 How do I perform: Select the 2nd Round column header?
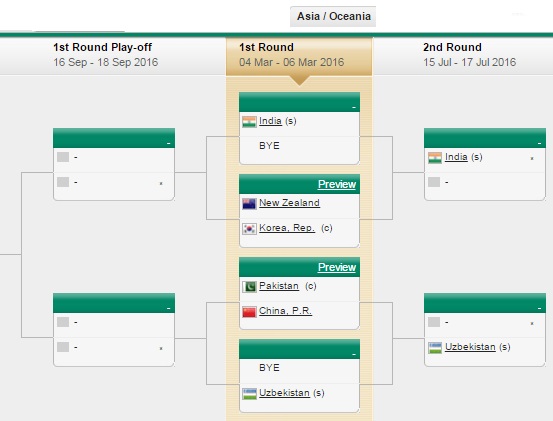(463, 55)
